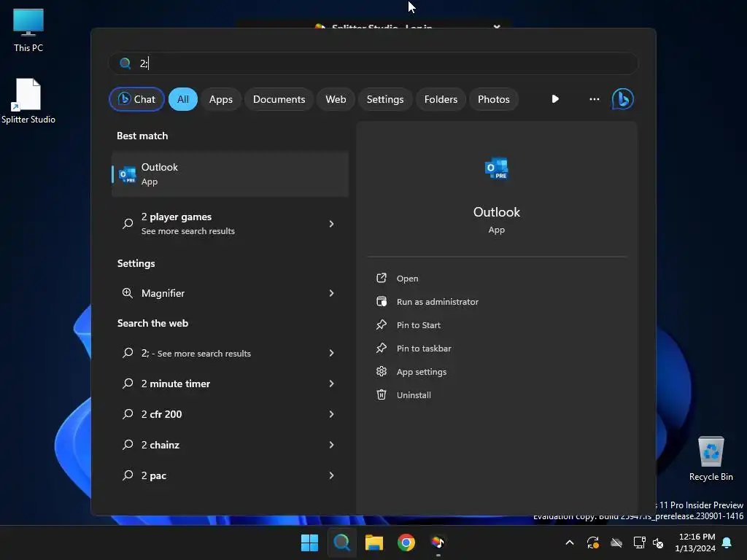Screen dimensions: 747x560
Task: Open Splitter Studio taskbar icon
Action: [438, 542]
